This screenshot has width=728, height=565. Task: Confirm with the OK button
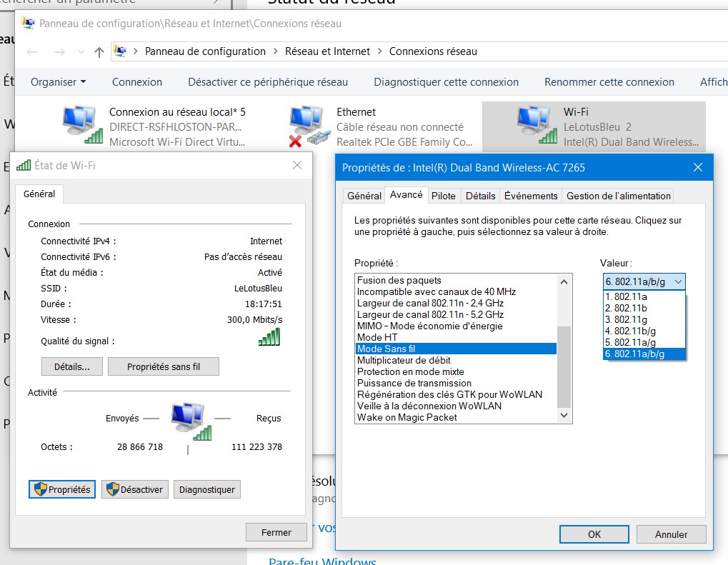click(594, 534)
